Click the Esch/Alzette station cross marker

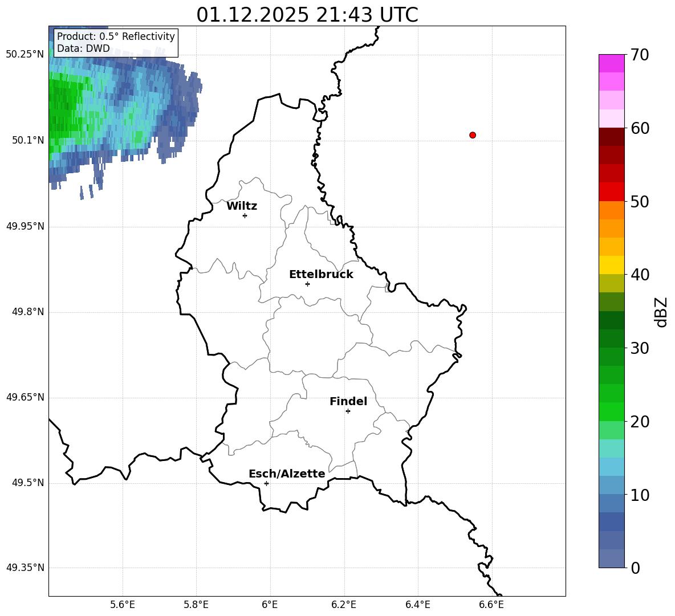[x=266, y=483]
